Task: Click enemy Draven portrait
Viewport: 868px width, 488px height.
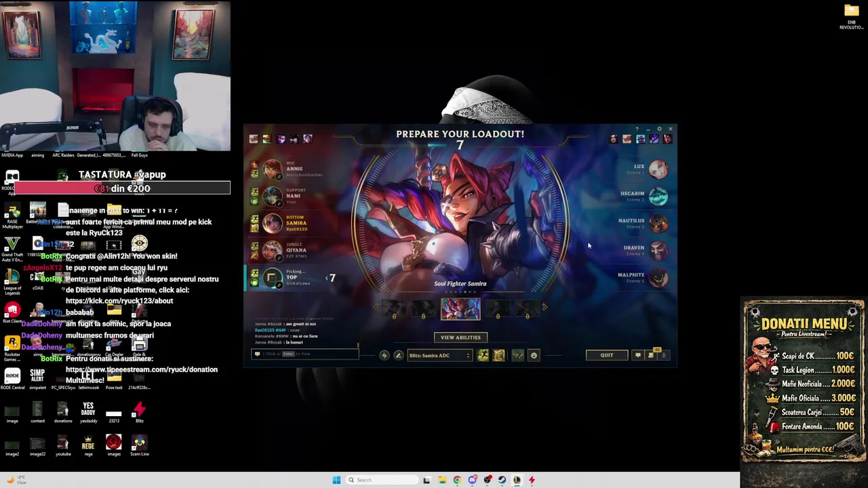Action: [x=658, y=250]
